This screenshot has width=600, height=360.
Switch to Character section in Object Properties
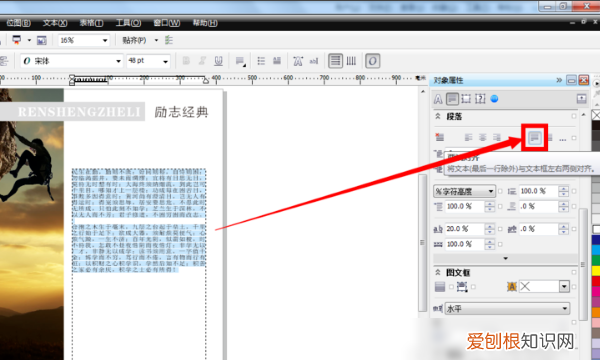438,99
